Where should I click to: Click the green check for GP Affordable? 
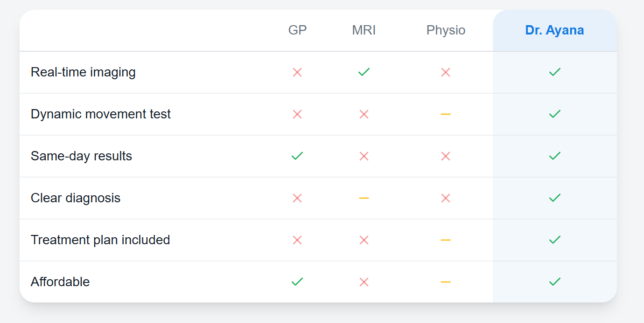point(297,282)
